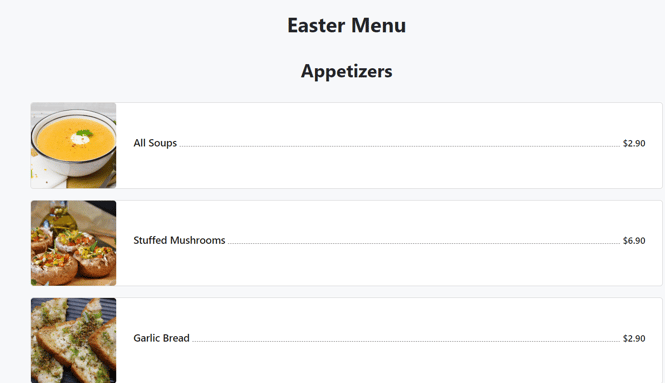Click the dotted leader line after Garlic Bread
665x383 pixels.
click(x=406, y=341)
